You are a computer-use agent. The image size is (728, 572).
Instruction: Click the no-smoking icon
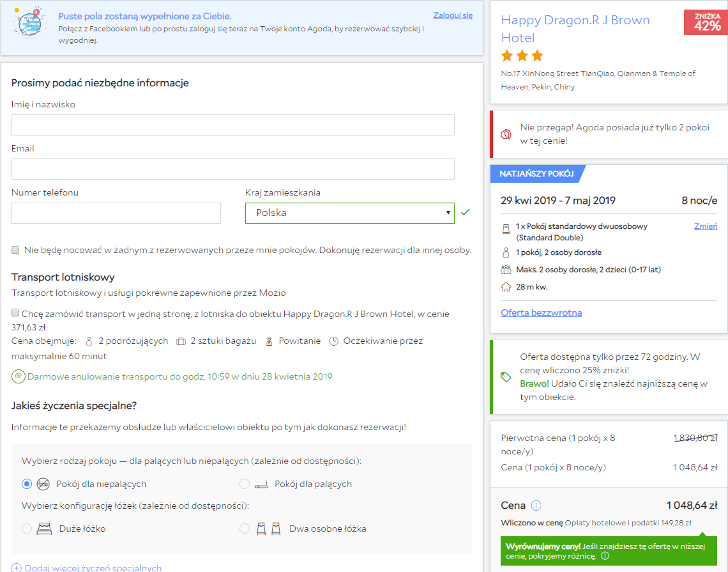coord(43,484)
